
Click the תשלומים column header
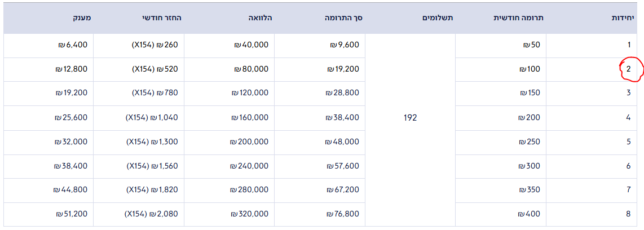point(438,18)
